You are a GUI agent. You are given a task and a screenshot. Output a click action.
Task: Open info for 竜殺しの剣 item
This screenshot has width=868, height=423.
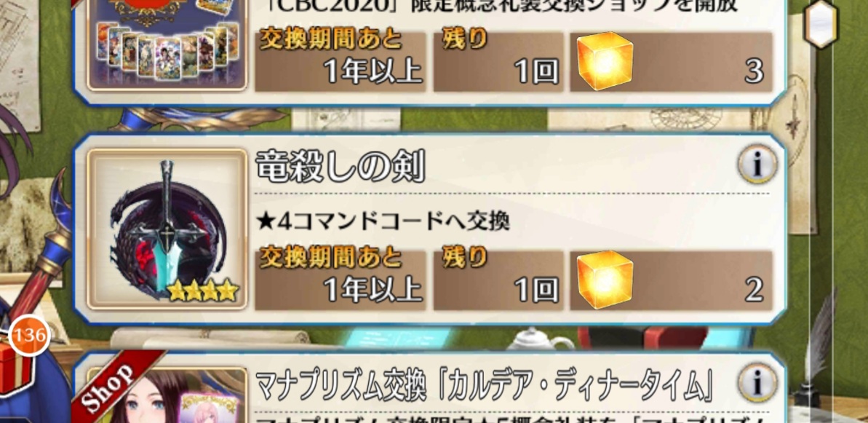tap(758, 164)
